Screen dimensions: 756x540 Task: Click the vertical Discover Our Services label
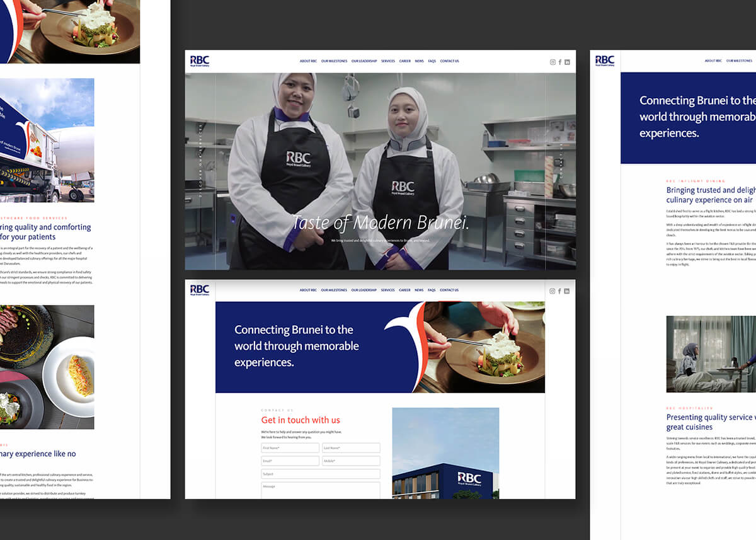(x=201, y=161)
